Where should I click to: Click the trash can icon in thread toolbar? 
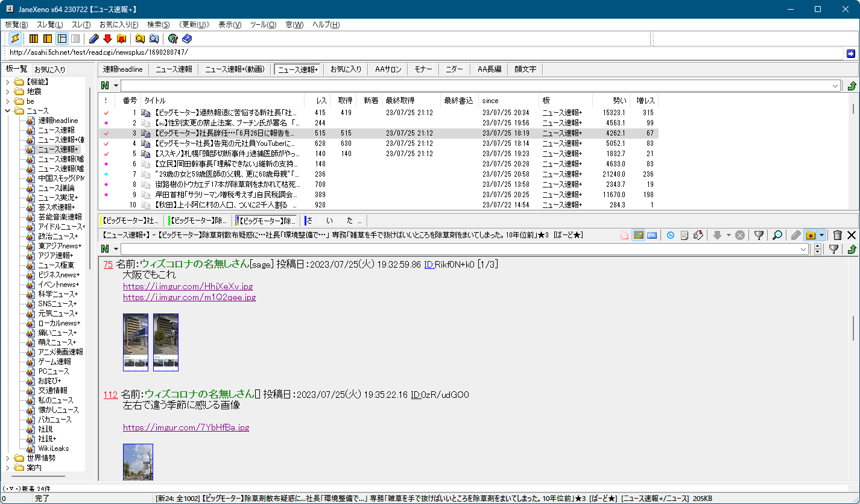coord(837,235)
